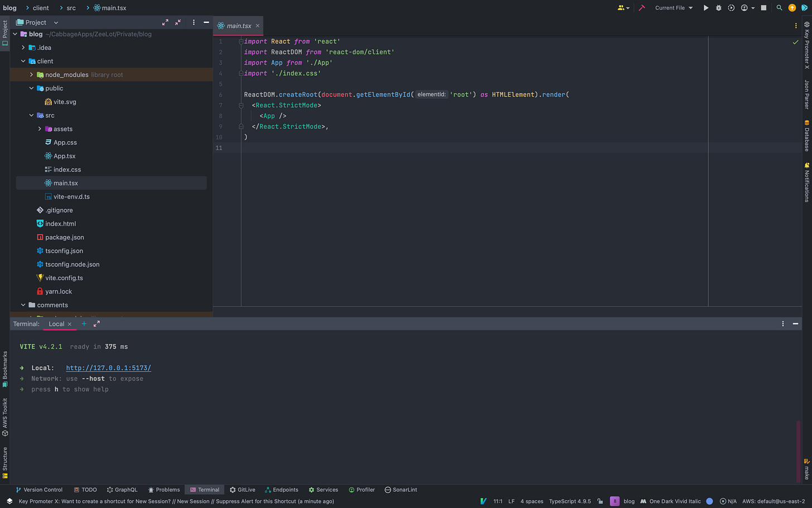Toggle the fold marker on the React.StrictMode line
Viewport: 812px width, 508px height.
click(x=241, y=106)
